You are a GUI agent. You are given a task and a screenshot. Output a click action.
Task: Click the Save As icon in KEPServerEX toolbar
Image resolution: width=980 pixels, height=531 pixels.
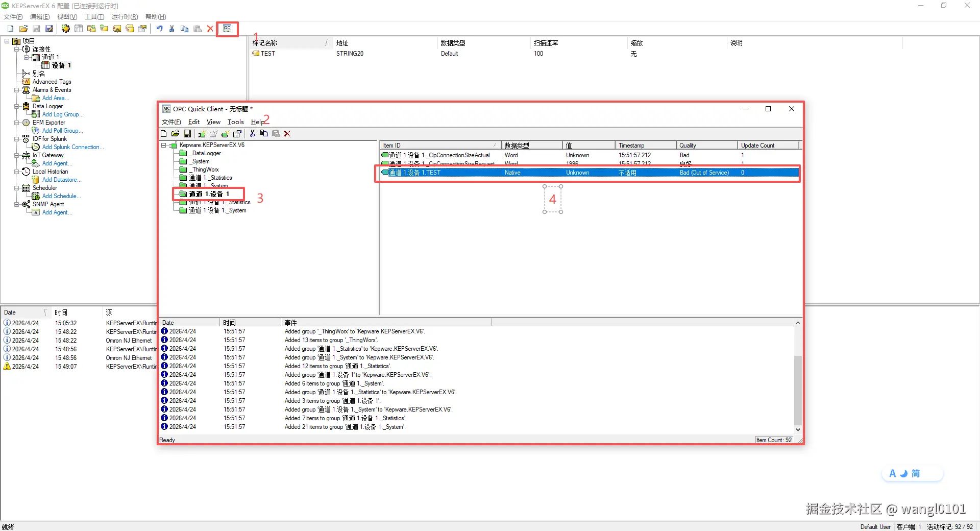49,29
